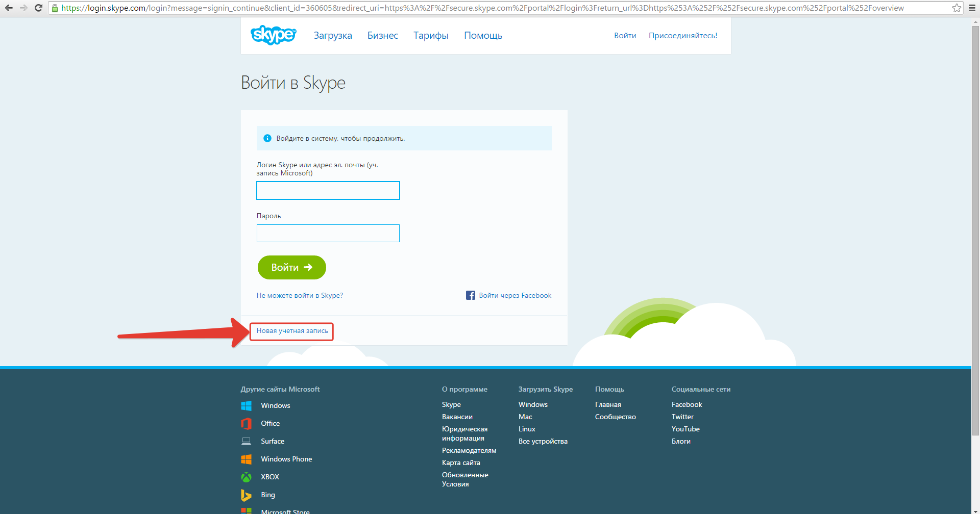This screenshot has height=514, width=980.
Task: Open the Обновленные Условия link
Action: coord(465,479)
